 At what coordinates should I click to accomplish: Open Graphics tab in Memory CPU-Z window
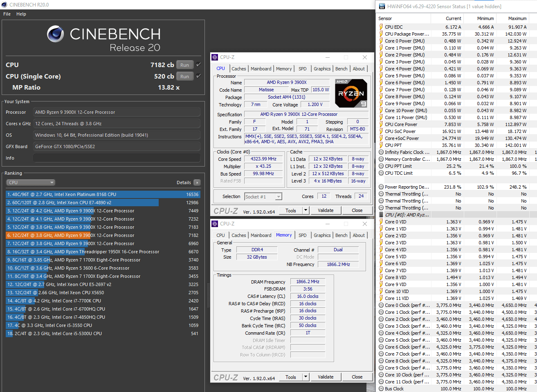(x=322, y=235)
